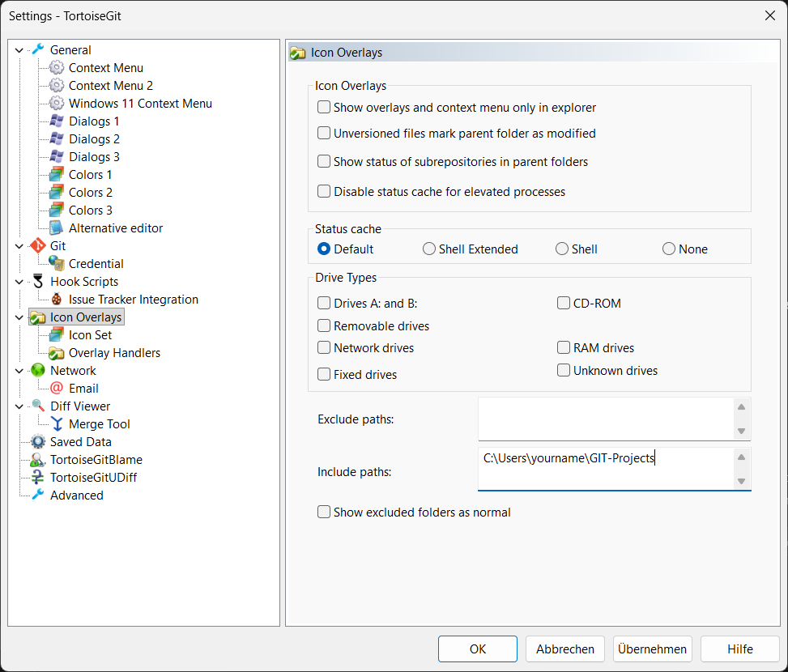Enable Unknown drives checkbox
The height and width of the screenshot is (672, 788).
click(x=564, y=371)
